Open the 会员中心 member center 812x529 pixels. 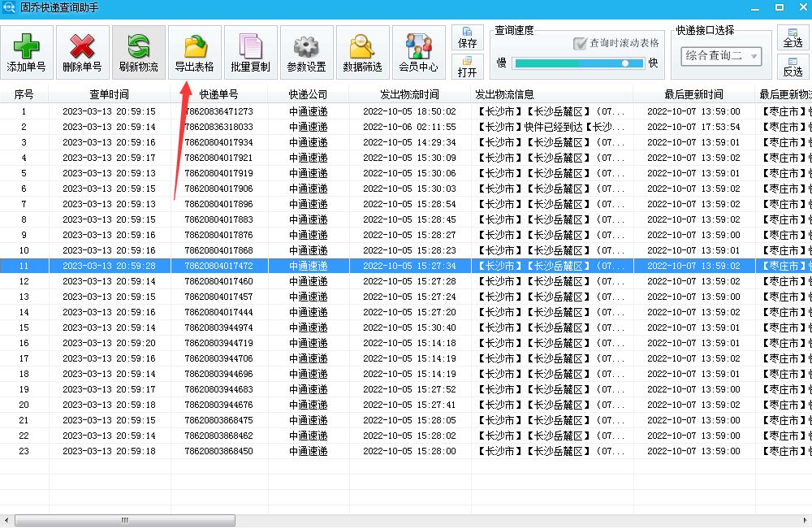(x=418, y=53)
